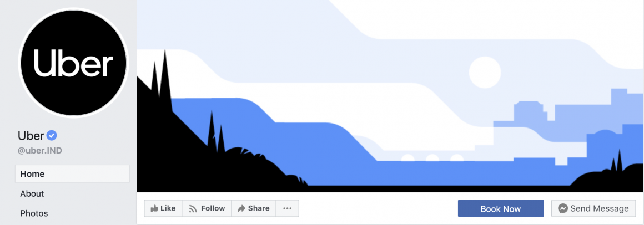The width and height of the screenshot is (644, 225).
Task: Click the white Uber wordmark logo
Action: (x=73, y=63)
